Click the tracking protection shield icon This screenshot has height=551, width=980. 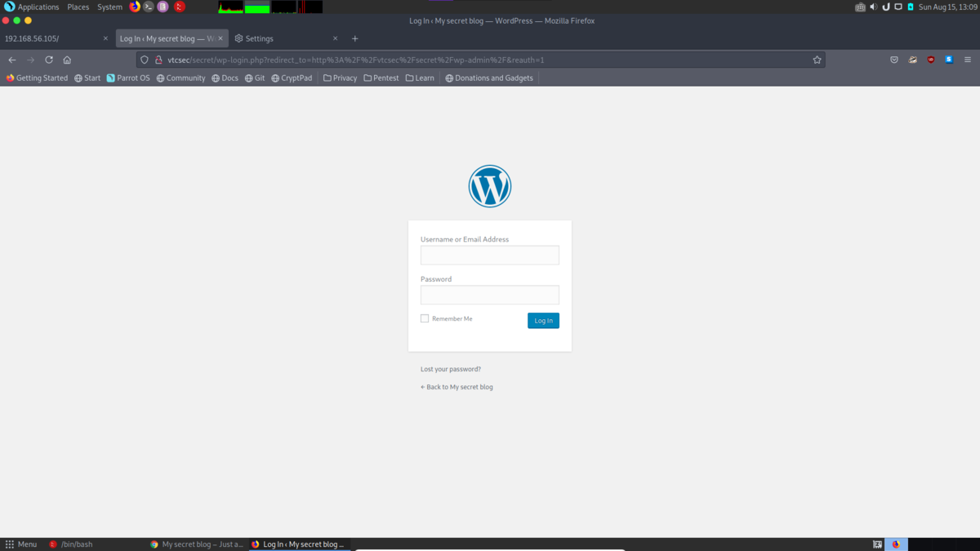click(x=145, y=60)
